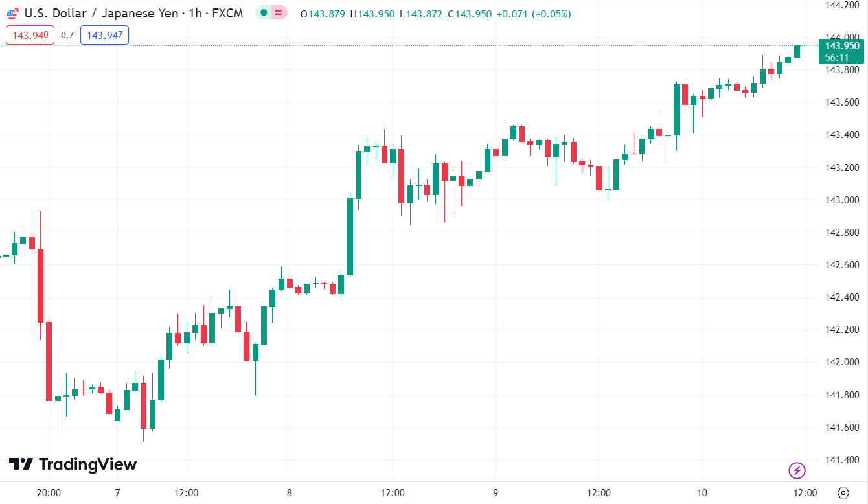
Task: Click the current price label 143.950
Action: tap(842, 46)
